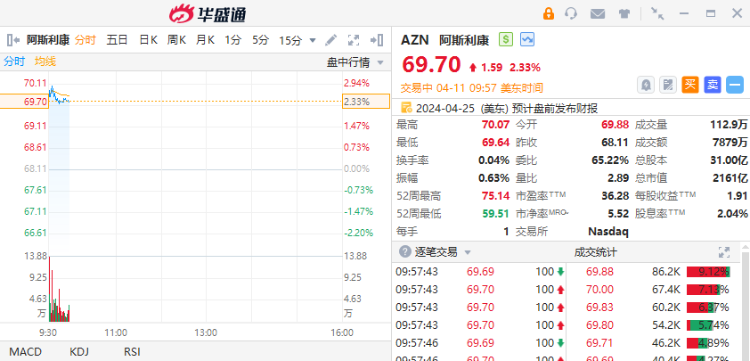Click the 69.71 price in statistics list

[x=600, y=343]
